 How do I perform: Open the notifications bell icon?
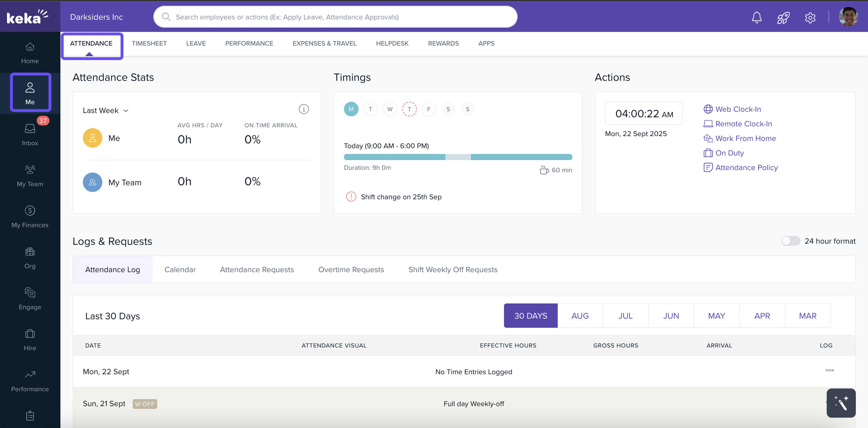[757, 17]
